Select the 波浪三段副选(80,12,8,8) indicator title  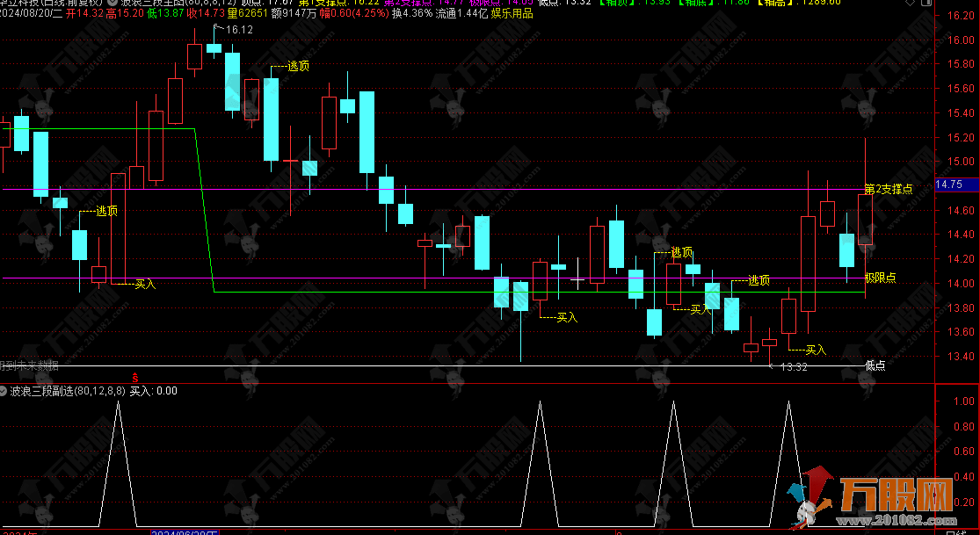coord(69,391)
